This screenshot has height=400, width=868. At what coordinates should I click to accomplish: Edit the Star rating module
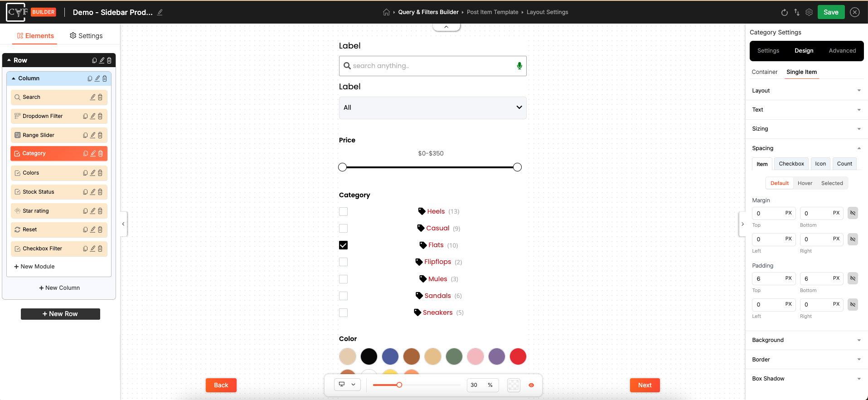(93, 211)
